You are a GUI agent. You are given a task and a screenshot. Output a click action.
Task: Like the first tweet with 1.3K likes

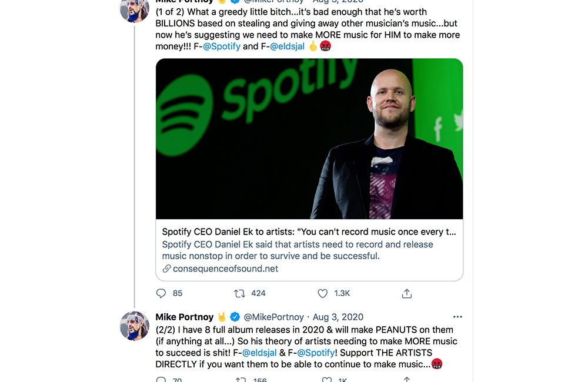click(322, 293)
